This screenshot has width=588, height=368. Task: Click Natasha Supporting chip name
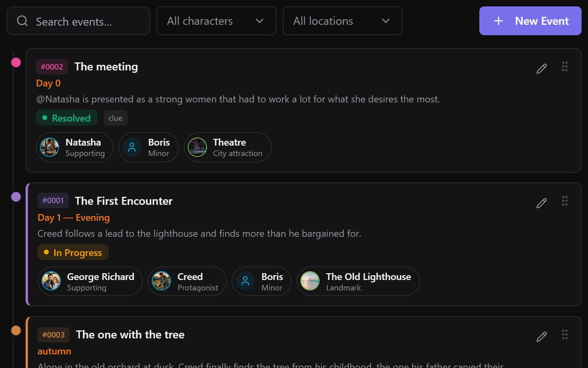pyautogui.click(x=83, y=142)
